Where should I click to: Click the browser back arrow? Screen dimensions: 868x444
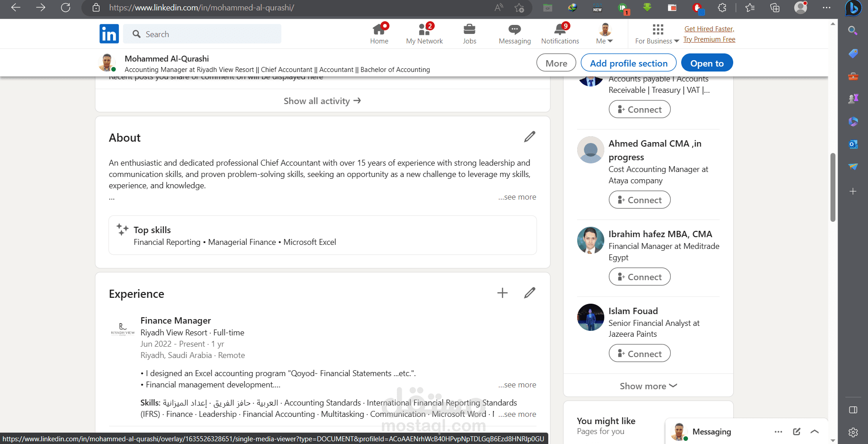[x=16, y=8]
